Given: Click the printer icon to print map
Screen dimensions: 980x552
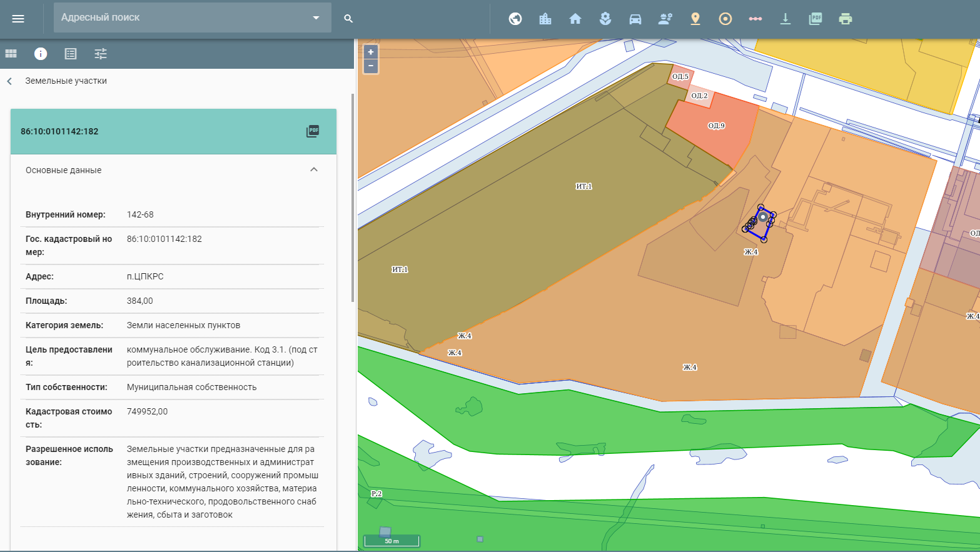Looking at the screenshot, I should (846, 19).
